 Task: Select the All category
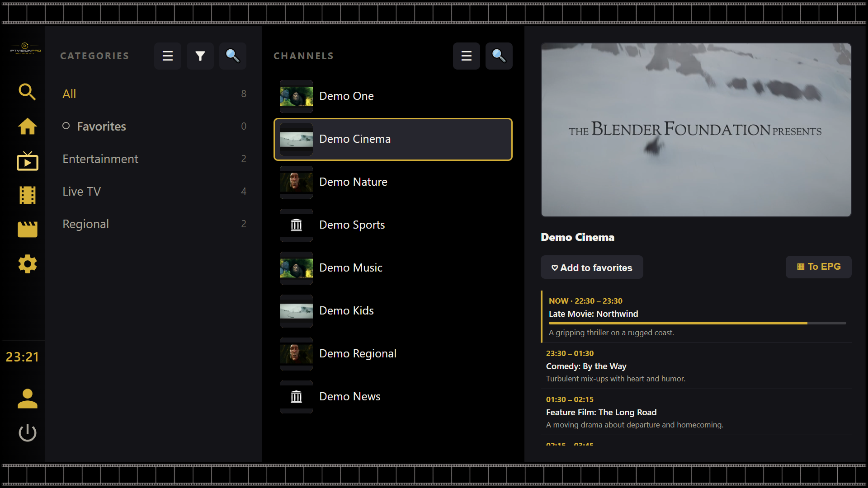154,94
